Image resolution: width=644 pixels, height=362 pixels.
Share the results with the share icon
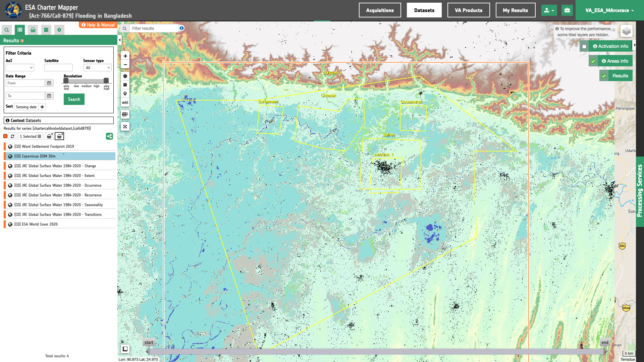pyautogui.click(x=109, y=136)
